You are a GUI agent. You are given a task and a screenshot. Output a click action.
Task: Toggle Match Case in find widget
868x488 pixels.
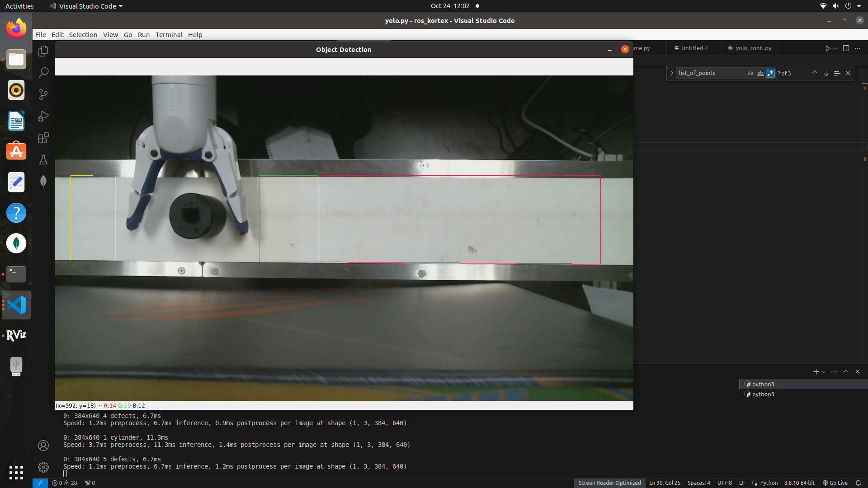pos(750,73)
